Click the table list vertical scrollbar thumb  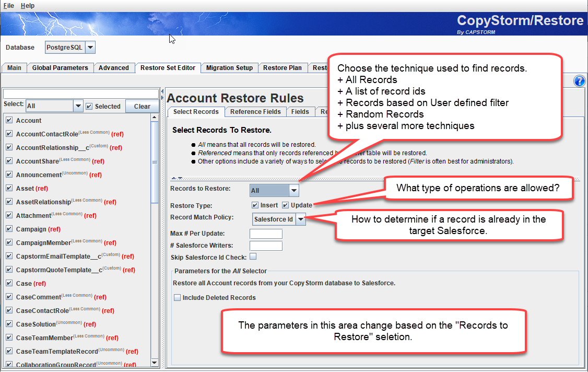tap(155, 162)
